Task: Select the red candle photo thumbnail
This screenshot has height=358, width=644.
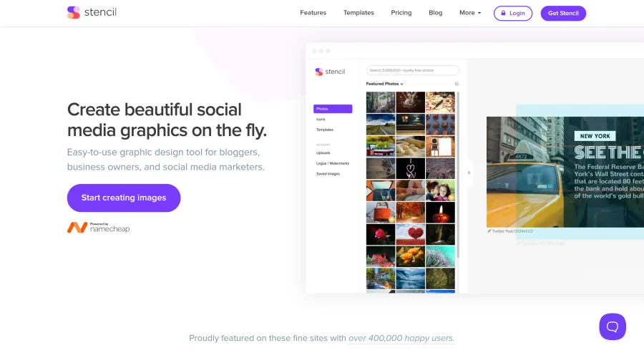Action: point(440,213)
